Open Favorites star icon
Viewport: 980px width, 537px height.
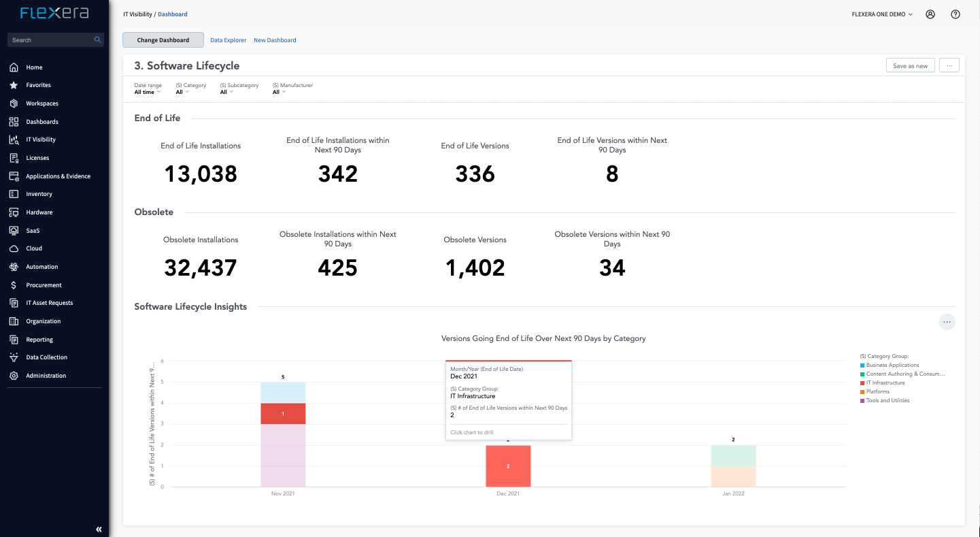(x=14, y=85)
